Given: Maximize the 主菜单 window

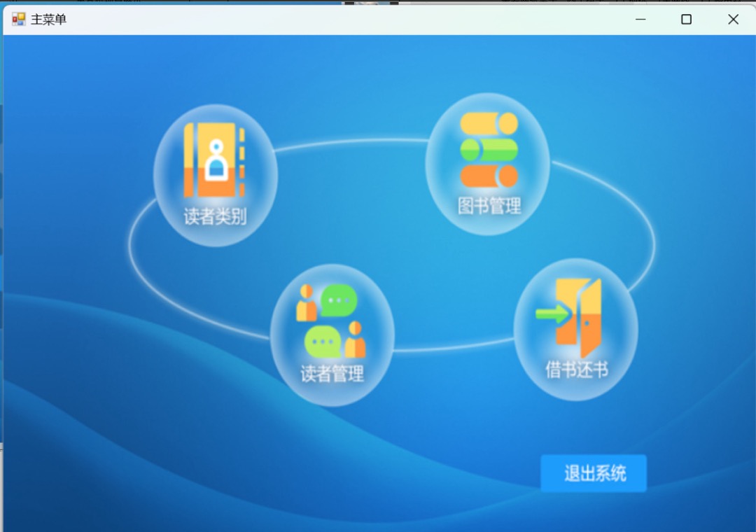Looking at the screenshot, I should tap(686, 20).
